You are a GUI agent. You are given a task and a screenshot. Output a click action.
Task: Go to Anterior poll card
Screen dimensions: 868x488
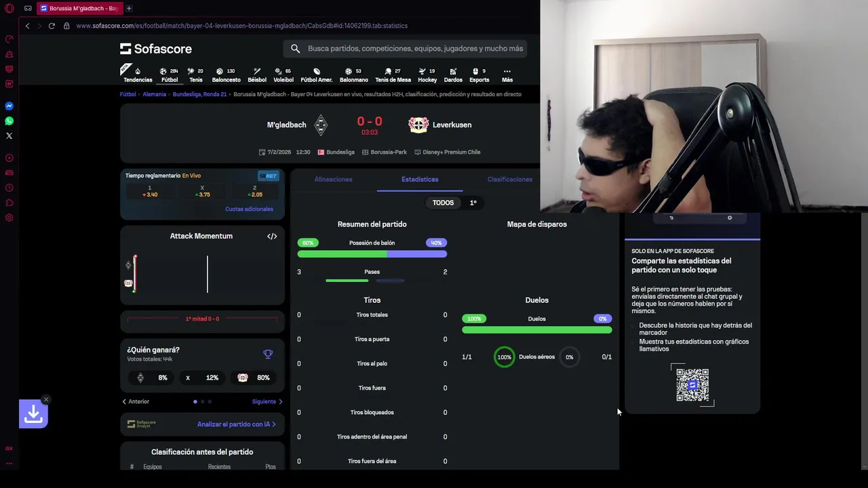pyautogui.click(x=136, y=401)
